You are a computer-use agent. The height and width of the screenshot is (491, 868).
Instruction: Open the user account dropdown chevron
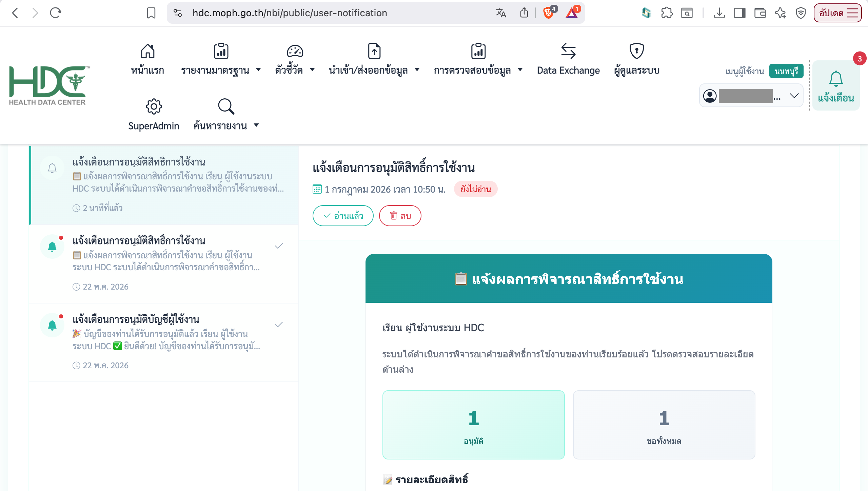click(794, 96)
